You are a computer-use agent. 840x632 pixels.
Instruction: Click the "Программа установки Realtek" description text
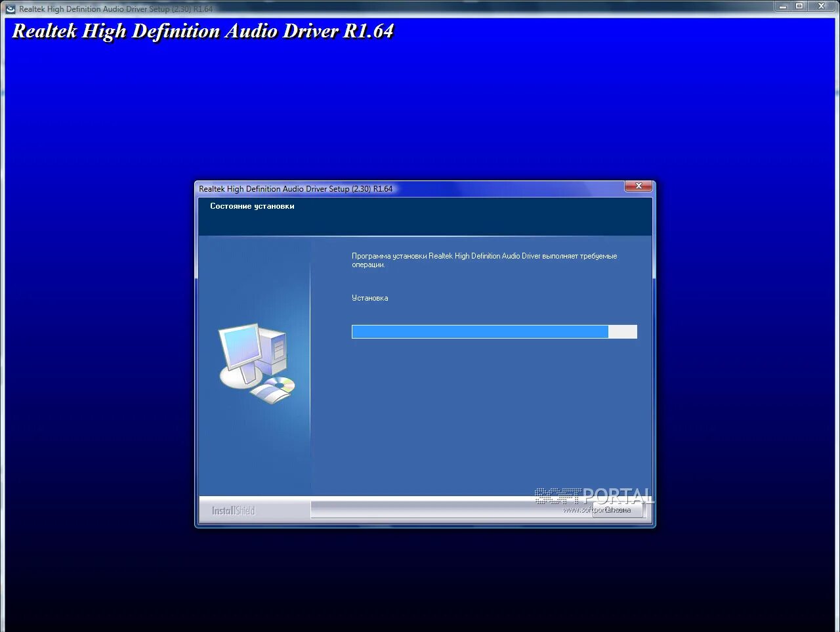pyautogui.click(x=484, y=261)
